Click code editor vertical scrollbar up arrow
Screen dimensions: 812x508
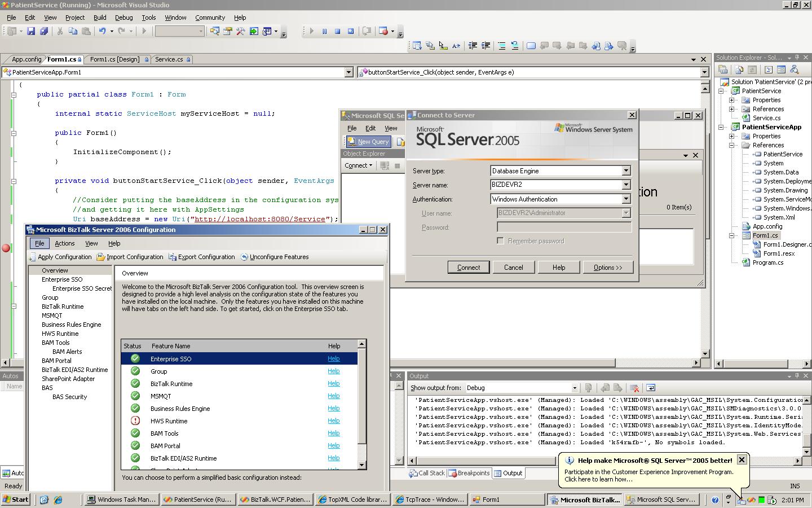coord(705,88)
